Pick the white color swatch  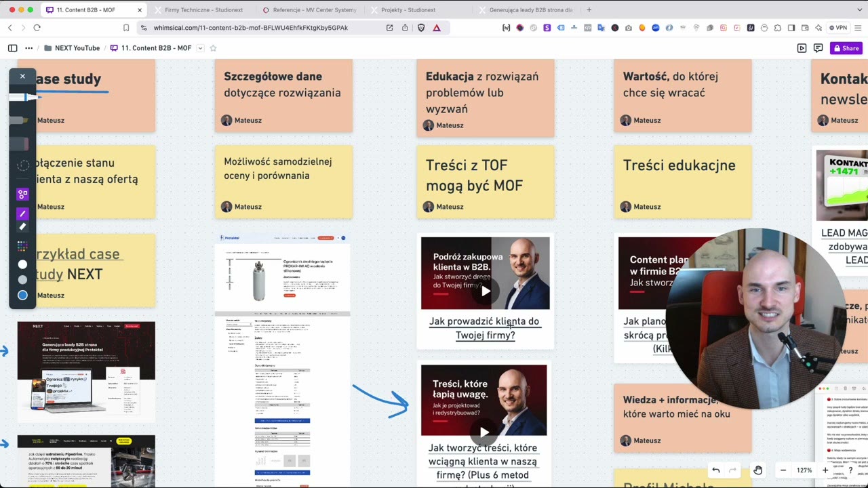pos(22,264)
